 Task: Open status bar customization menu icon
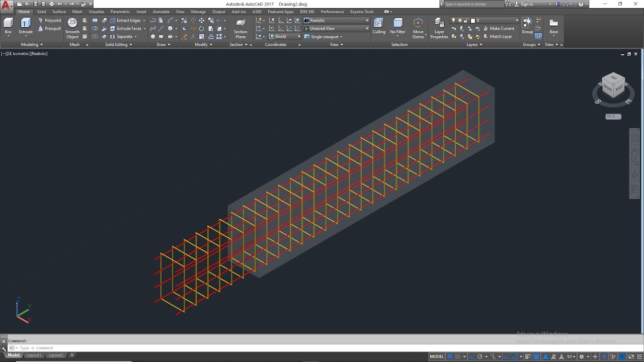639,356
